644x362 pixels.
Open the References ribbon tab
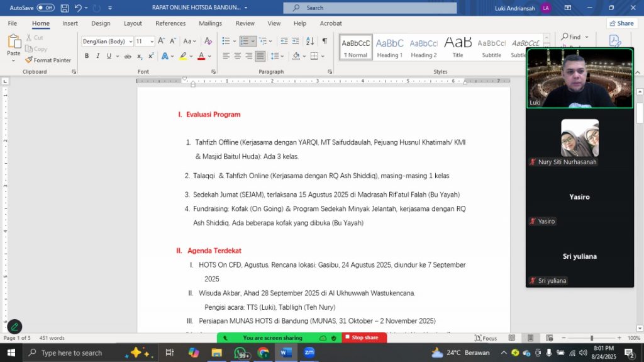coord(170,23)
